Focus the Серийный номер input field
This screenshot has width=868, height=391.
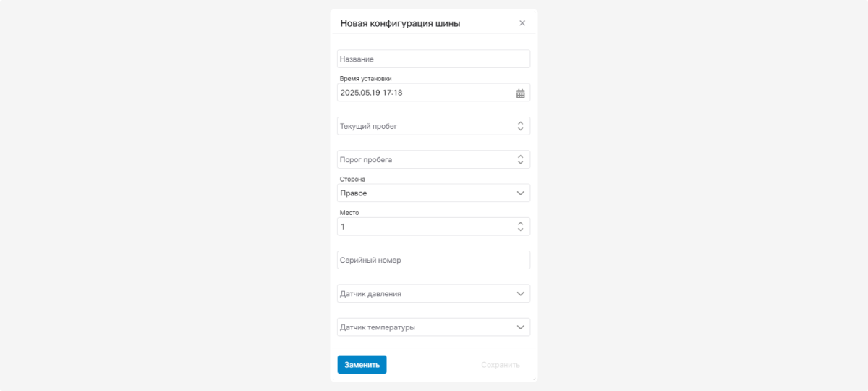click(x=433, y=260)
